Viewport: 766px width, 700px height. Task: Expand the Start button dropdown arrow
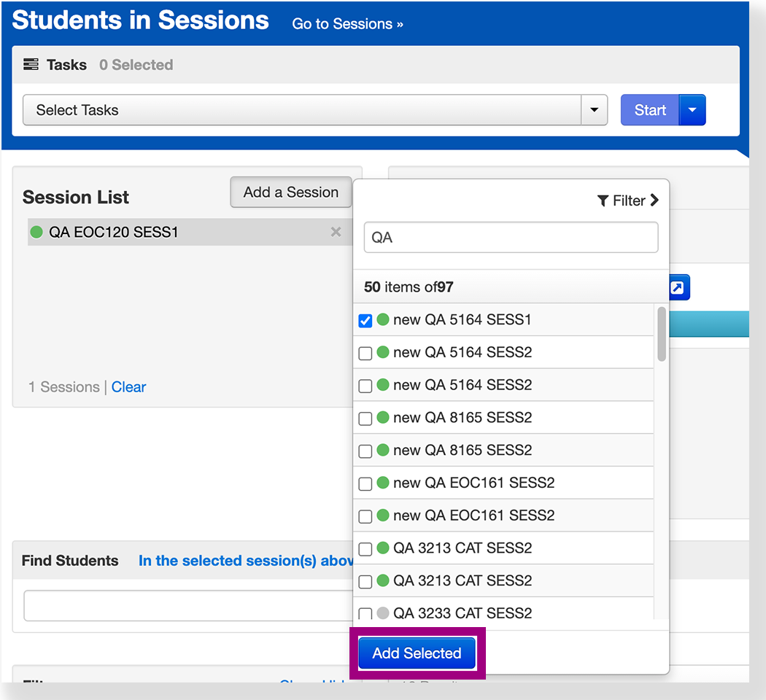coord(692,110)
